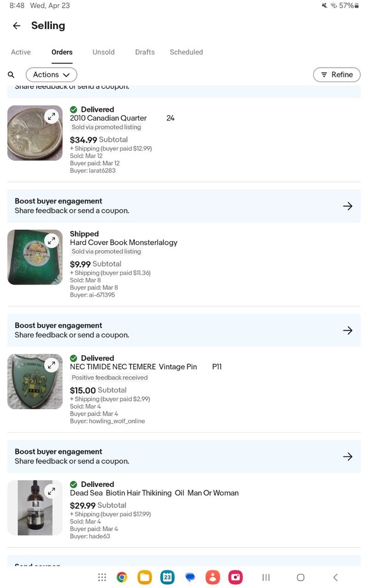This screenshot has width=368, height=588.
Task: Open Boost buyer engagement above Vintage Pin
Action: coord(184,330)
